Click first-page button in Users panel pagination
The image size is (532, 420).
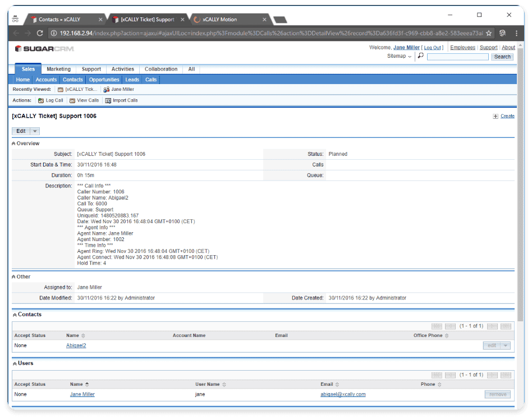click(x=437, y=375)
